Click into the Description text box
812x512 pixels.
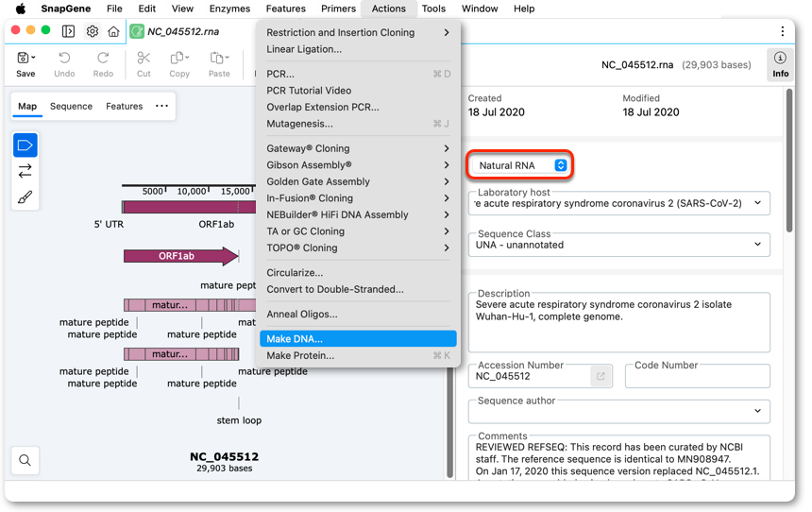point(618,322)
